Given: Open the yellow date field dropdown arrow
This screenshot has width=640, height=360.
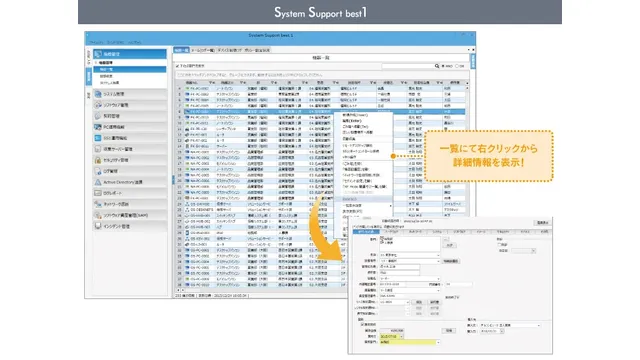Looking at the screenshot, I should point(402,336).
